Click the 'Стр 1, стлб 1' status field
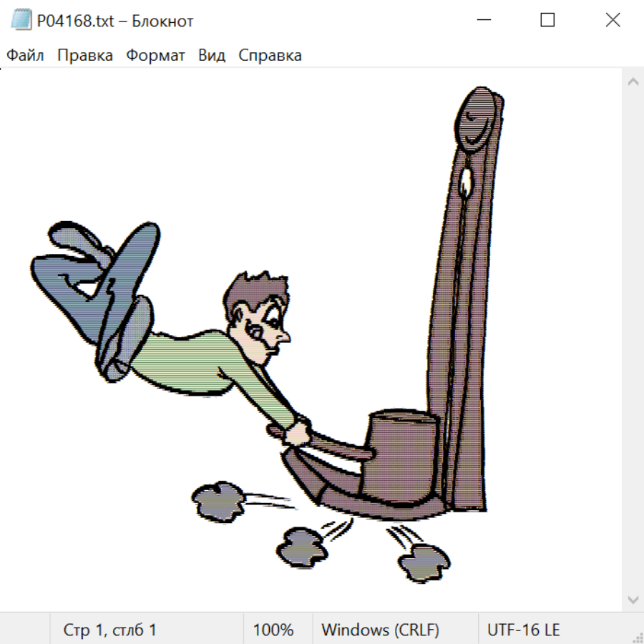 [110, 630]
